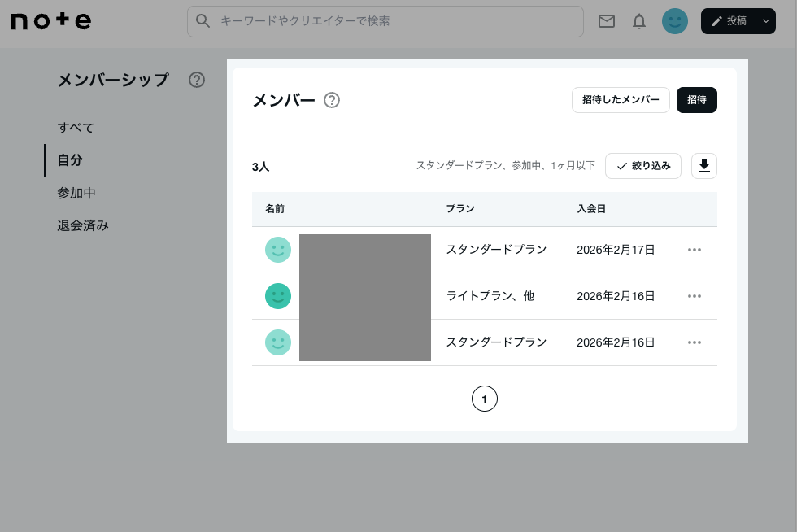Open the help icon beside the メンバー title

pyautogui.click(x=332, y=100)
